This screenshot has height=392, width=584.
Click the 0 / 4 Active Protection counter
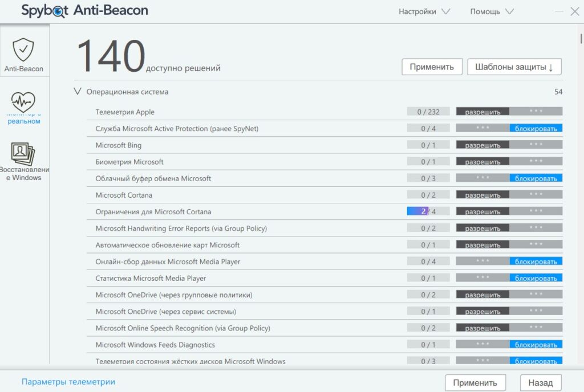428,128
